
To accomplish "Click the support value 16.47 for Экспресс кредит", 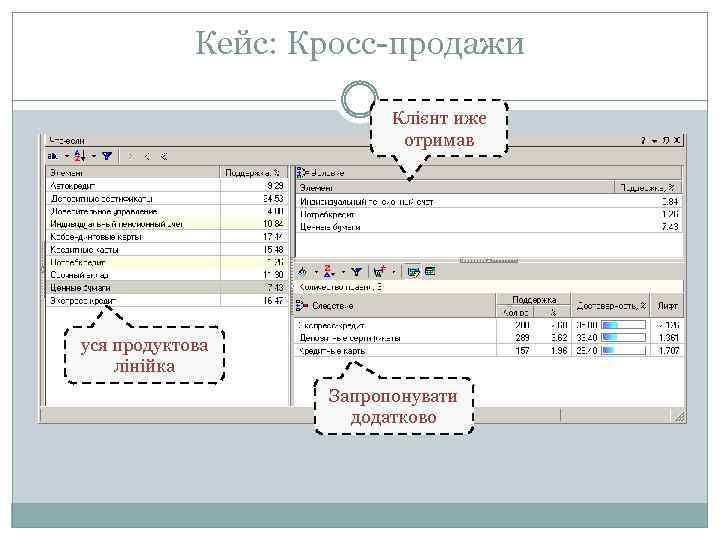I will tap(274, 301).
